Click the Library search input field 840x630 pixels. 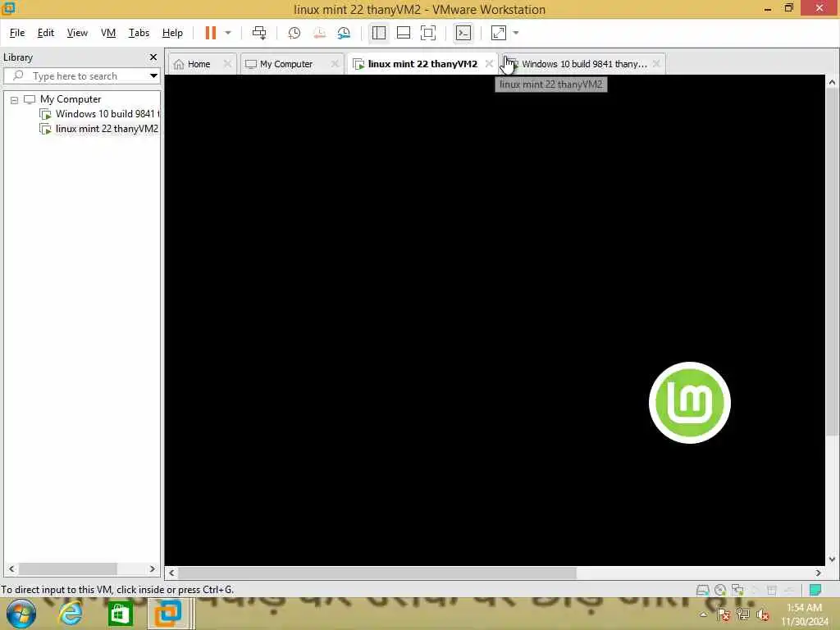[x=80, y=76]
